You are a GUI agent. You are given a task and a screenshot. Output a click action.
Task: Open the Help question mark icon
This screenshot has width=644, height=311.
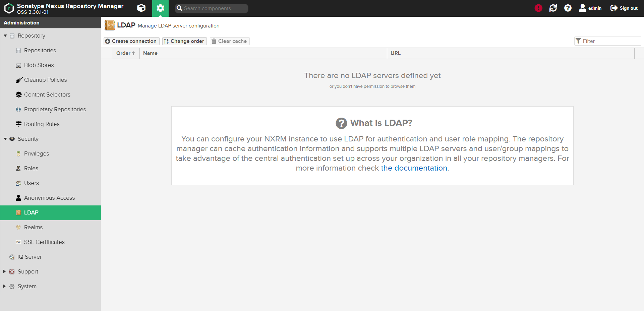tap(568, 8)
